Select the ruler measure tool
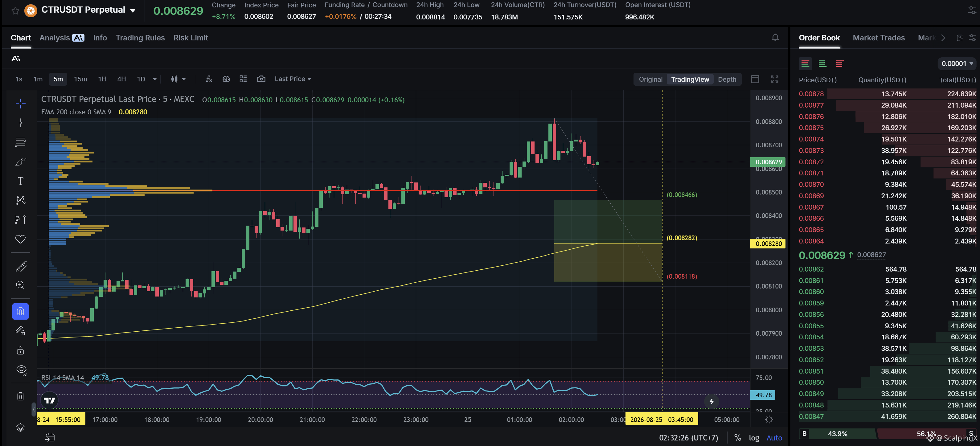 click(21, 266)
